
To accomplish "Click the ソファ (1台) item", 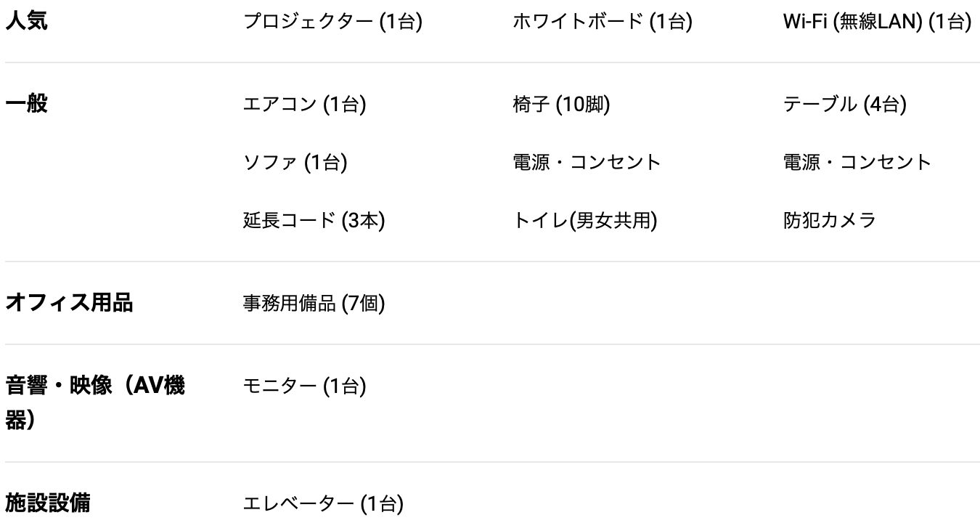I will (x=295, y=162).
